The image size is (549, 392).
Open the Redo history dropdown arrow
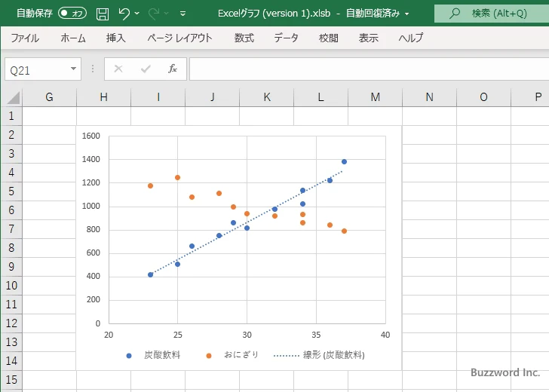coord(167,14)
